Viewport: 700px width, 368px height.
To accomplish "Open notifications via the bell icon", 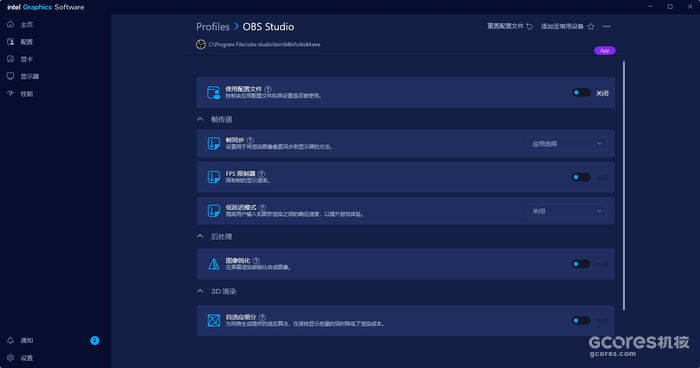I will 10,340.
